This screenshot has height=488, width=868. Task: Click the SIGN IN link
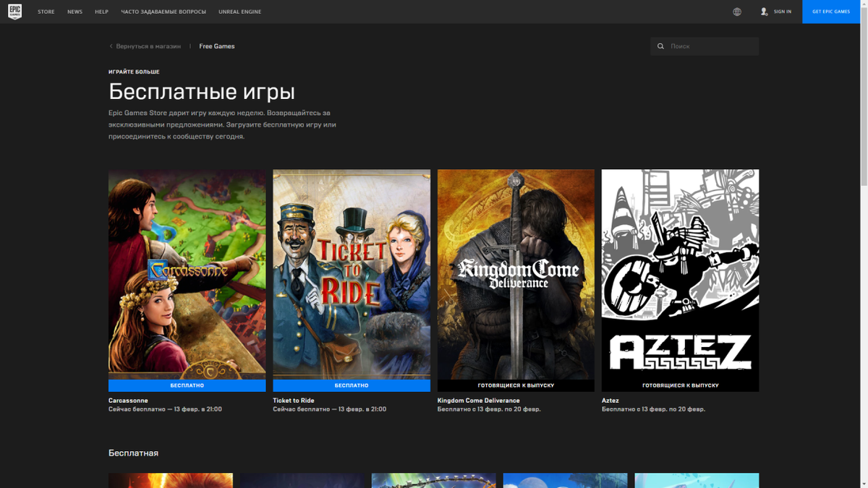point(783,12)
